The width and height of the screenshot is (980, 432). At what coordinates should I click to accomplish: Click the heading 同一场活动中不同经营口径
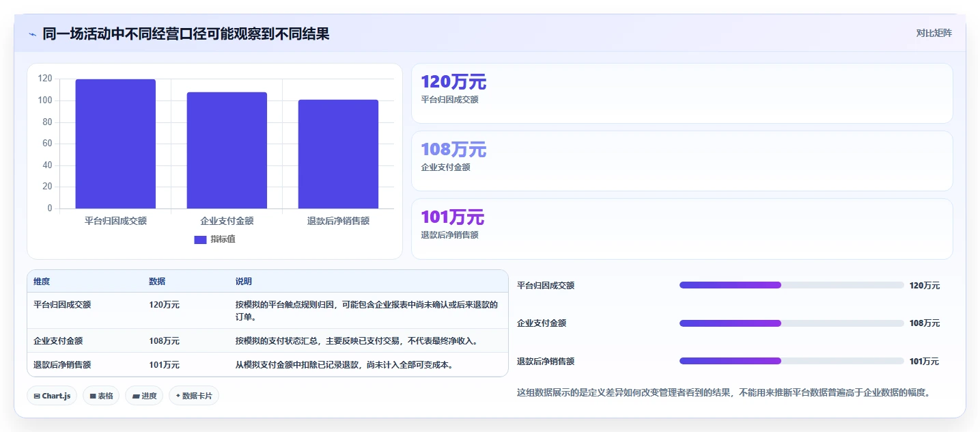click(186, 33)
